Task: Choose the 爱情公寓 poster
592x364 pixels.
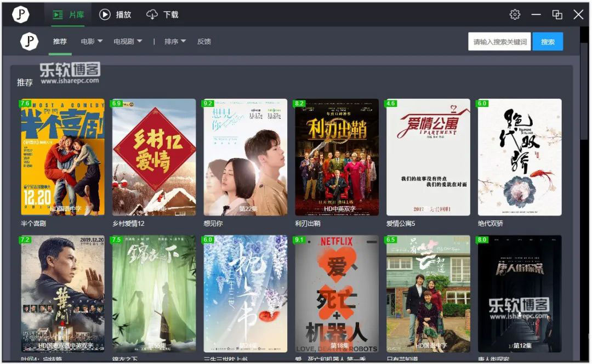Action: pyautogui.click(x=428, y=157)
